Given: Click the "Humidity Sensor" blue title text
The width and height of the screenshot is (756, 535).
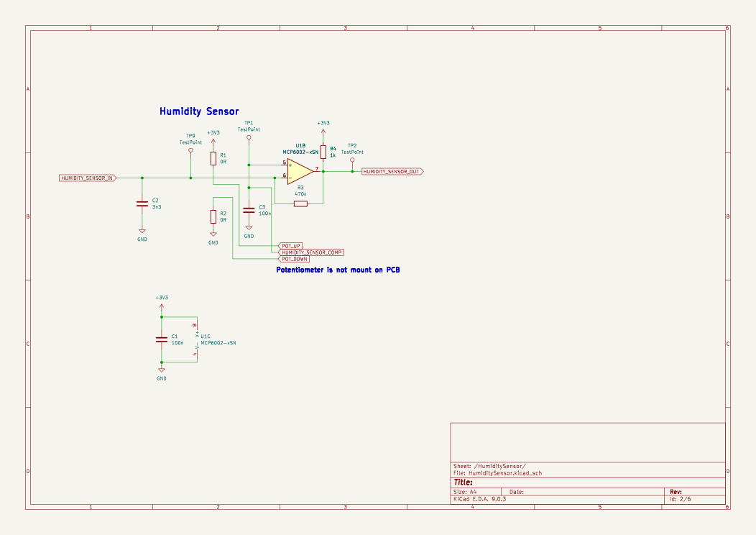Looking at the screenshot, I should coord(199,112).
